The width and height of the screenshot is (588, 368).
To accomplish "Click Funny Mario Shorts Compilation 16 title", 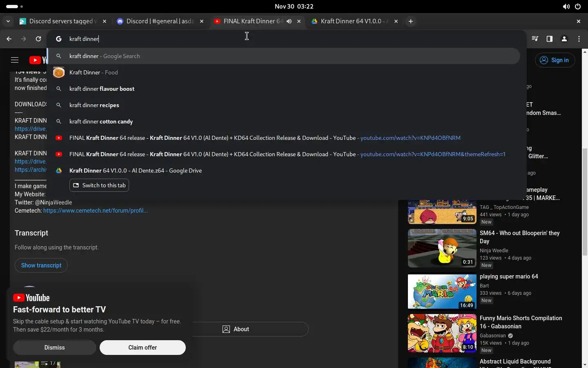I will (x=521, y=322).
